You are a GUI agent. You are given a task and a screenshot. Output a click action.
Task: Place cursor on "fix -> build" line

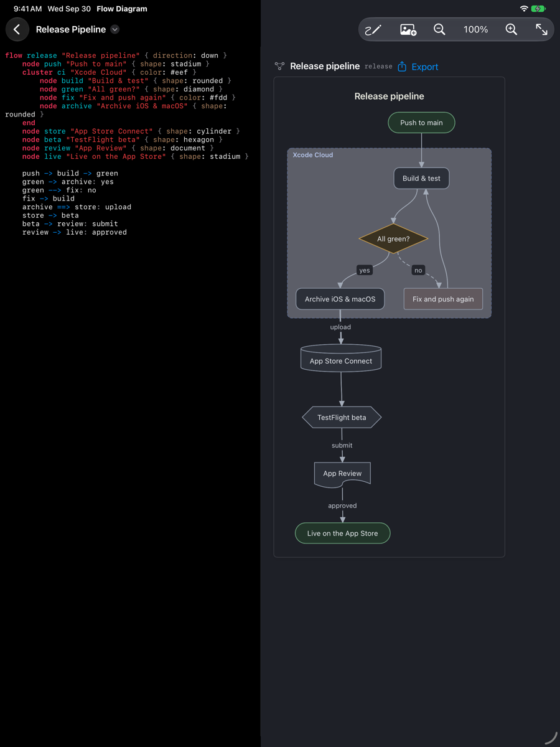click(49, 199)
